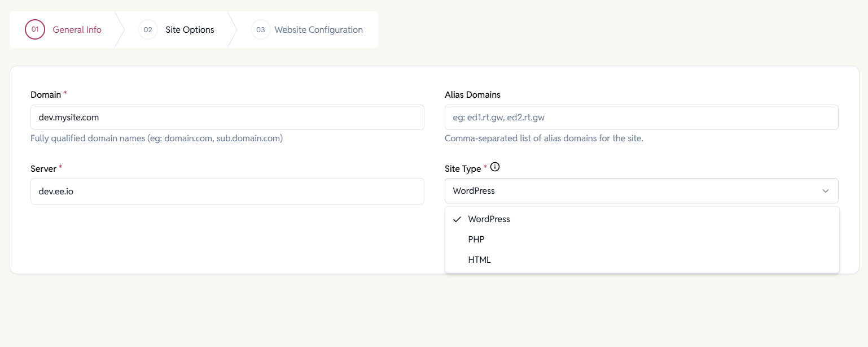Open the Website Configuration step

coord(318,29)
